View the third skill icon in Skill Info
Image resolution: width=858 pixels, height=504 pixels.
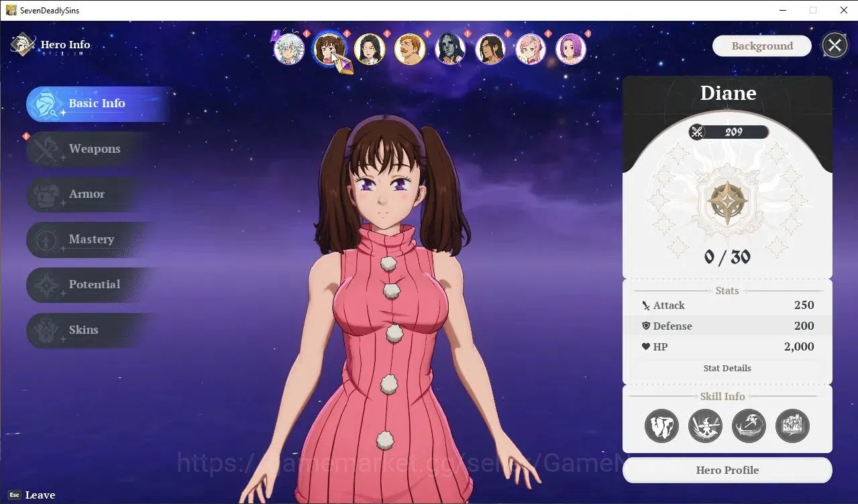click(x=749, y=426)
